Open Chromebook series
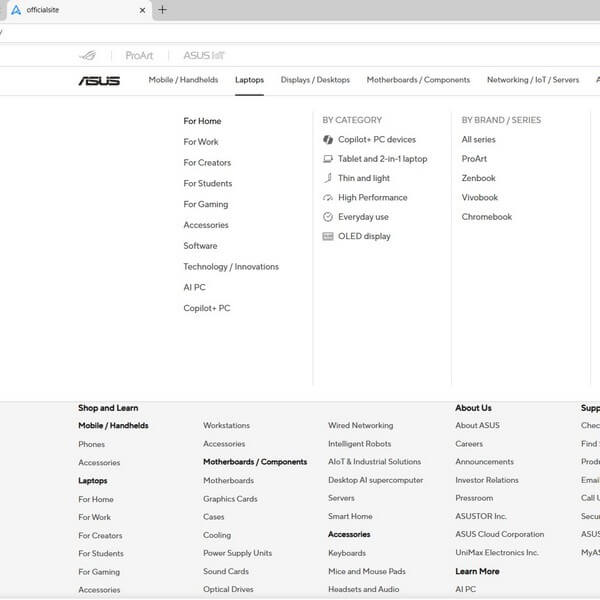This screenshot has width=600, height=600. pos(486,217)
